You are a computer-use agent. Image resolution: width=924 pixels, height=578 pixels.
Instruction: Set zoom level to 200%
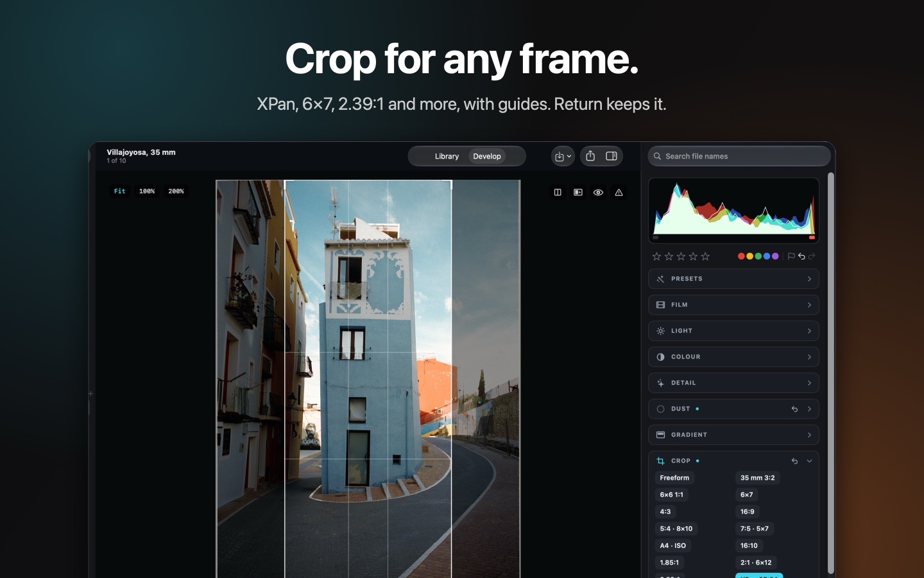pyautogui.click(x=176, y=191)
